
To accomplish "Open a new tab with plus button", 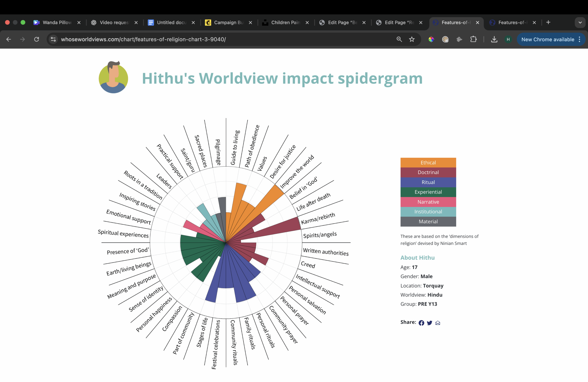I will click(x=548, y=23).
